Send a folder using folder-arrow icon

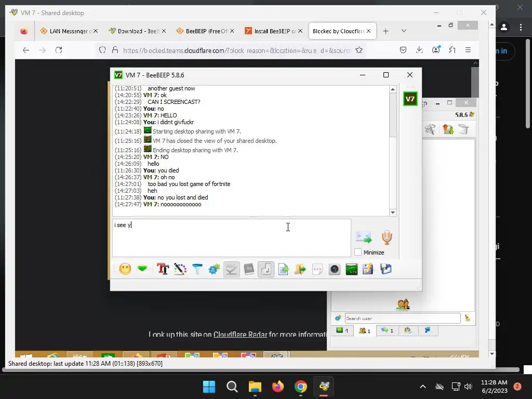pos(300,269)
